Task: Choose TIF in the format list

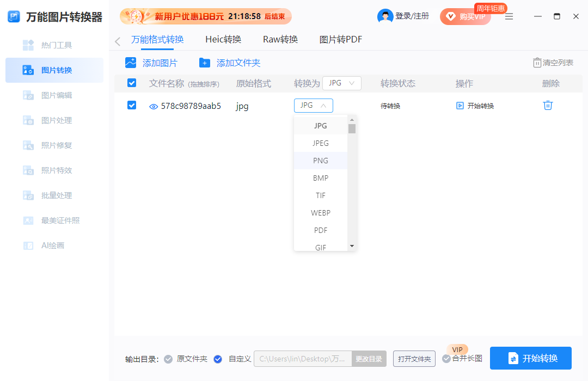Action: [321, 195]
